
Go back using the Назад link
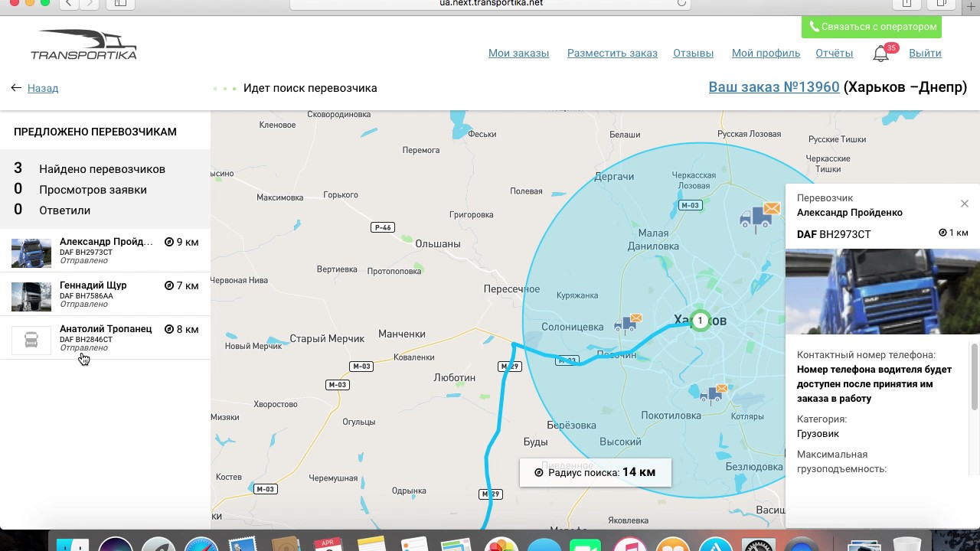(43, 88)
